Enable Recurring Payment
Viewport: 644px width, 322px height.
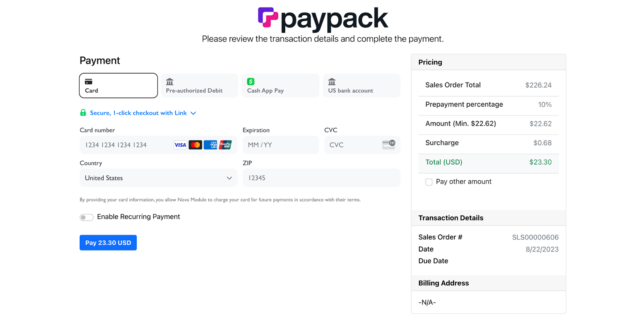coord(87,217)
